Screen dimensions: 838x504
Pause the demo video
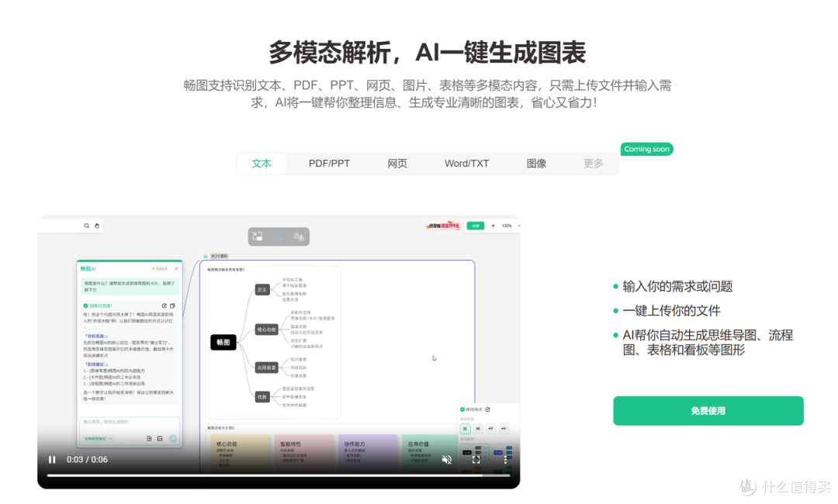point(52,460)
